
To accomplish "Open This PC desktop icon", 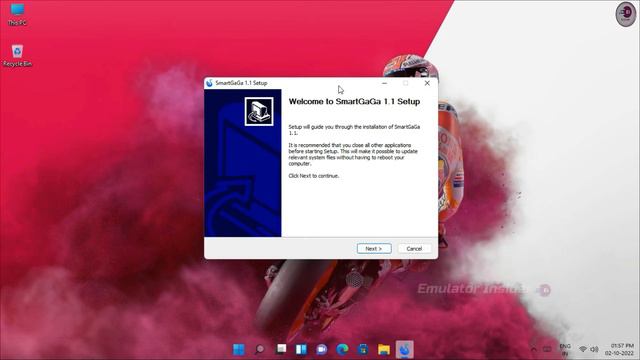I will click(x=17, y=15).
